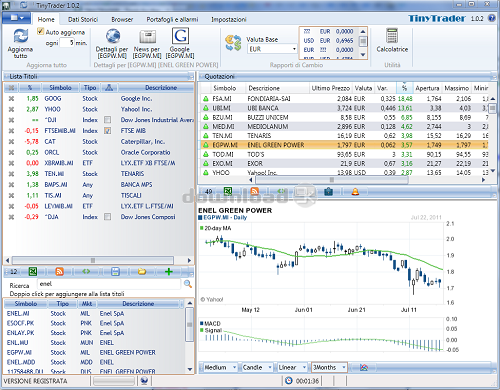Click the Simbolo column header in Lista Titoli
The image size is (500, 390).
(x=60, y=88)
